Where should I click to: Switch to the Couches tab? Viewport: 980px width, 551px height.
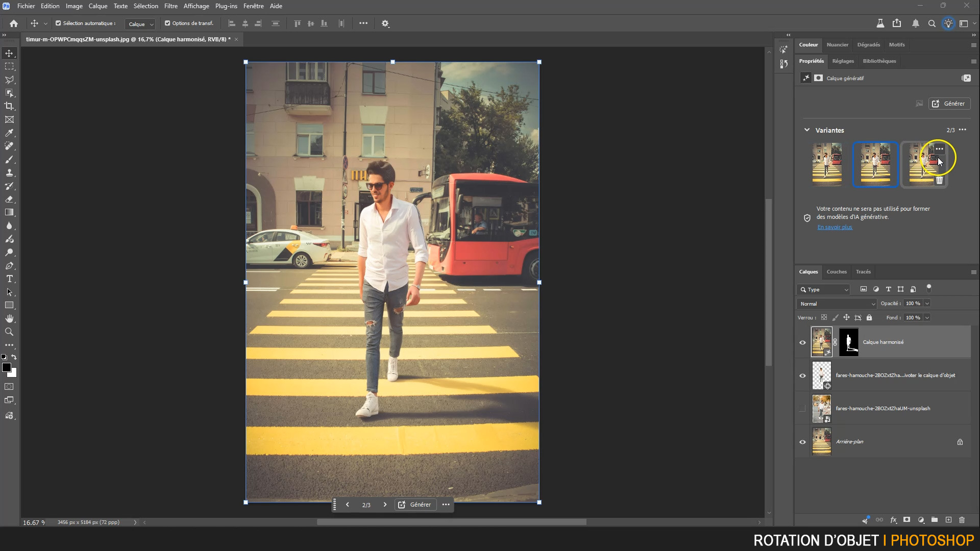(x=836, y=272)
